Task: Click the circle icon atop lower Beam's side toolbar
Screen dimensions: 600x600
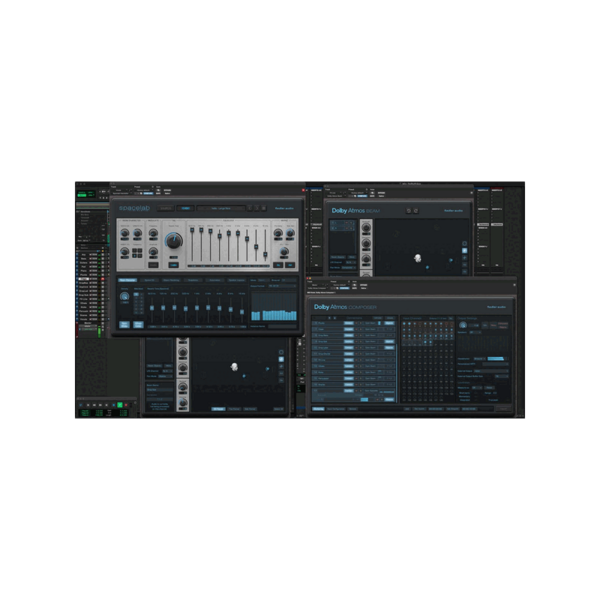Action: pos(281,352)
